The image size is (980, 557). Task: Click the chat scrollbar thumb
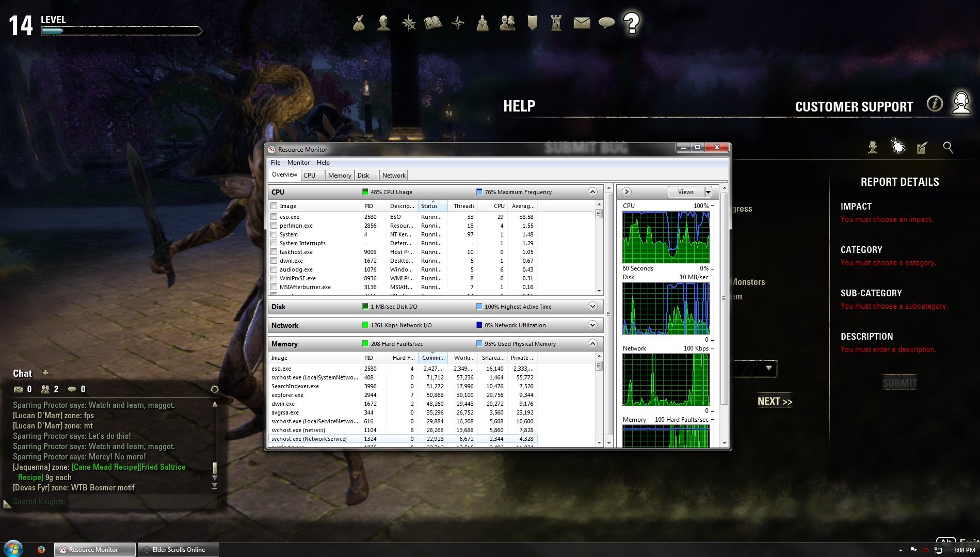coord(215,468)
